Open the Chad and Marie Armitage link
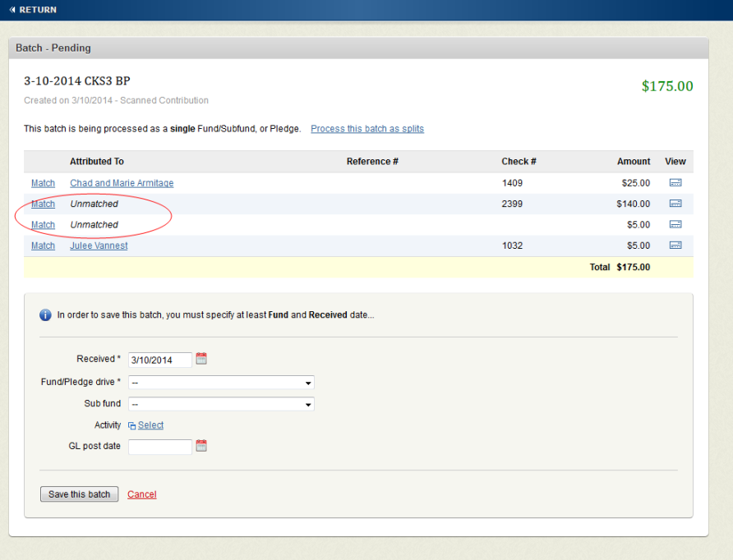733x560 pixels. click(122, 183)
